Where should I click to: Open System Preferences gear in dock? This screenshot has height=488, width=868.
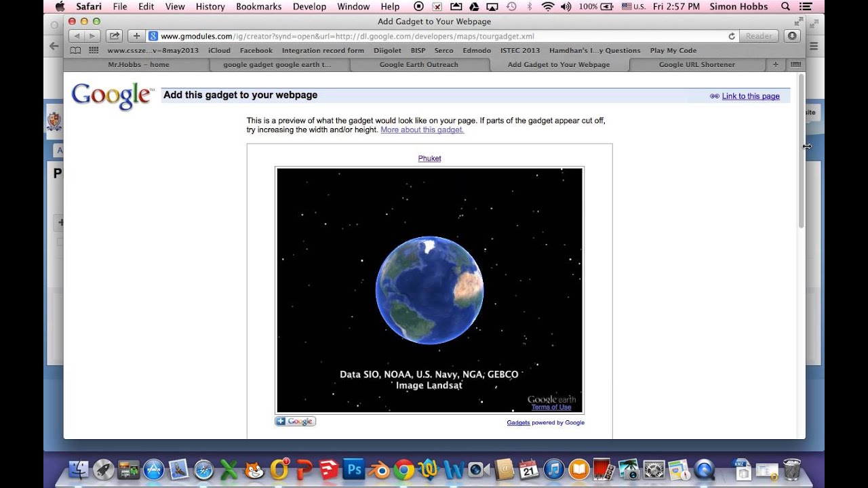point(654,469)
